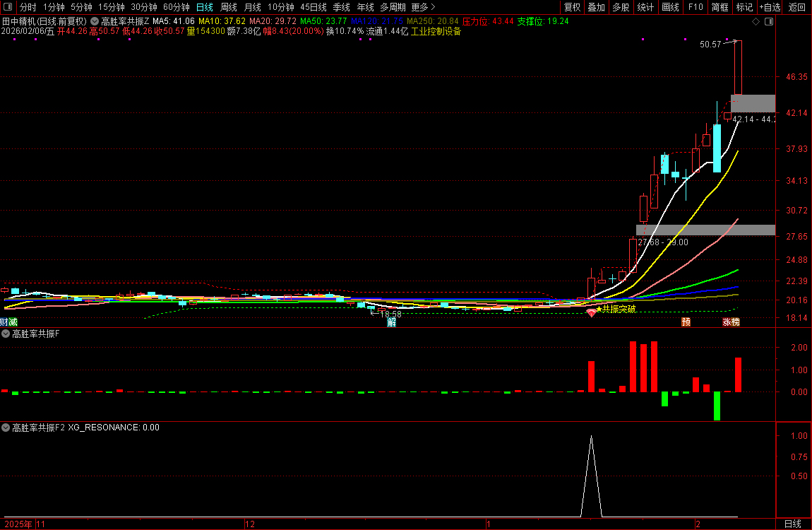This screenshot has height=530, width=812.
Task: Open the 高胜率共振F2 indicator dropdown
Action: (6, 428)
